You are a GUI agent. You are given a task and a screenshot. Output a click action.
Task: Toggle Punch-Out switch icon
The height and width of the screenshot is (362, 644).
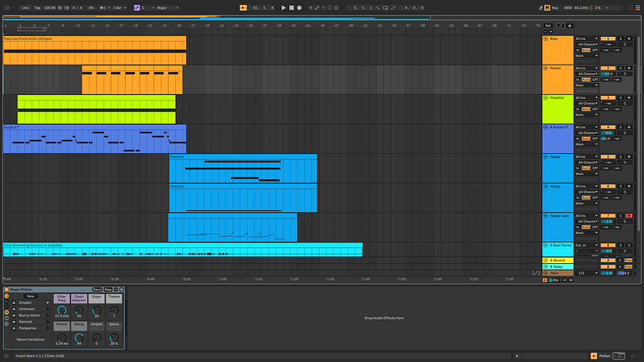click(x=393, y=8)
